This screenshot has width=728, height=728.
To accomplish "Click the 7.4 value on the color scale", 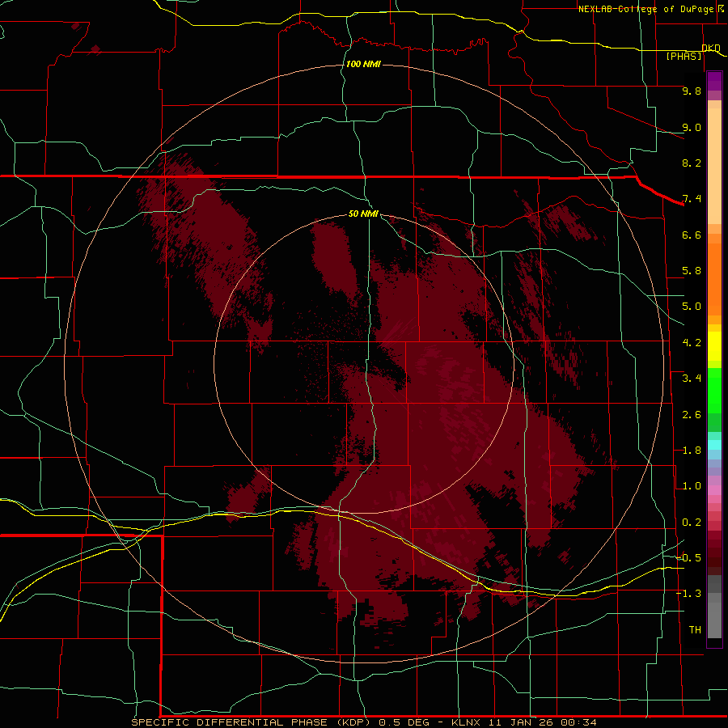I will pyautogui.click(x=692, y=199).
